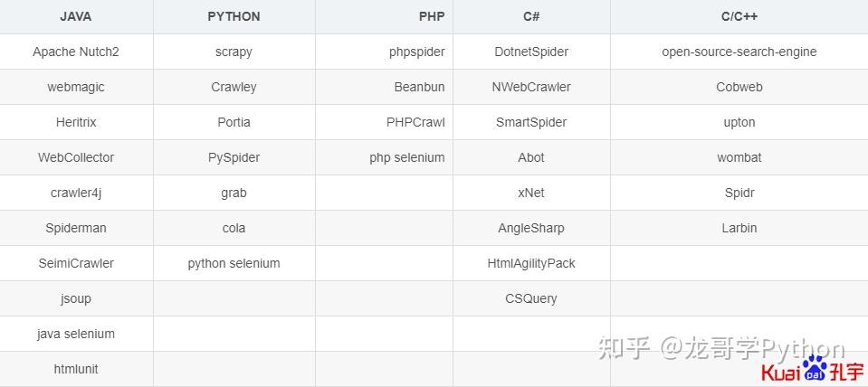
Task: Select the Larbin cell
Action: 739,228
